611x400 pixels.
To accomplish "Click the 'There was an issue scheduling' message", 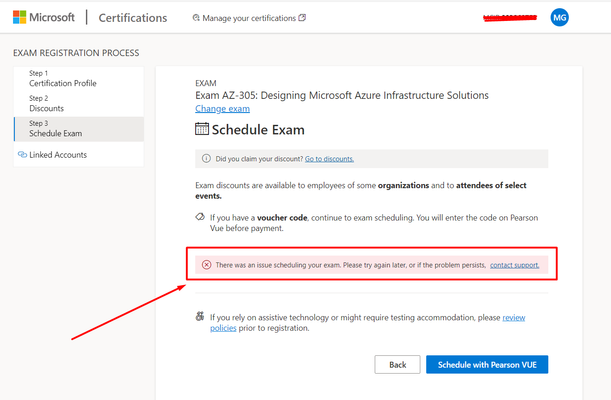I will 350,265.
